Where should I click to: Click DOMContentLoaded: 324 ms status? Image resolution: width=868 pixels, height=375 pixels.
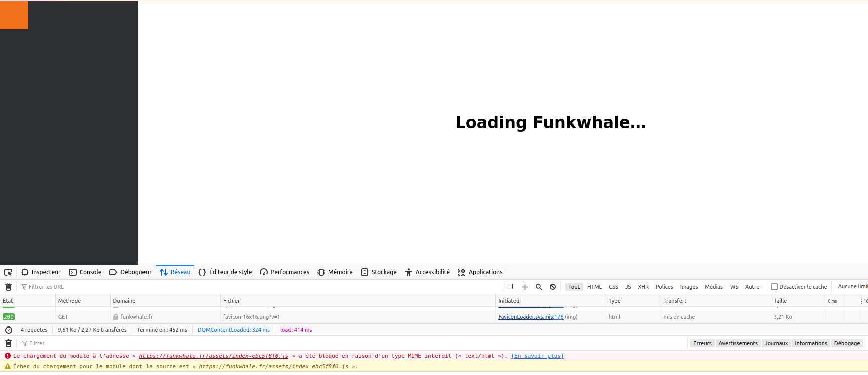[233, 330]
